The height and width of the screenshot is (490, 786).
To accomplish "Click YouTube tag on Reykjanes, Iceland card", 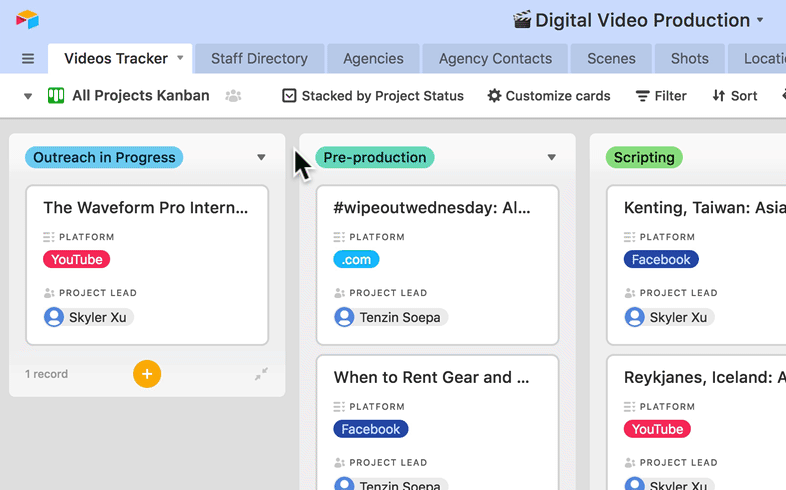I will (x=657, y=429).
